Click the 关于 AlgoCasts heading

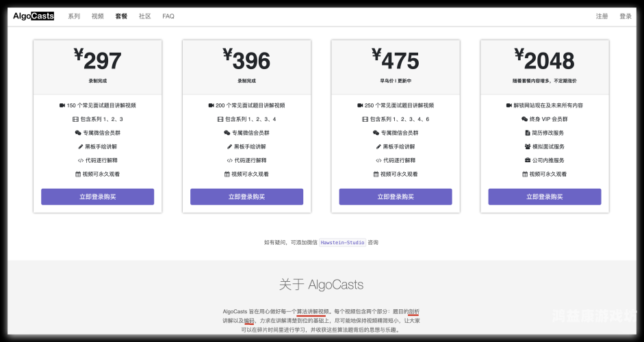(x=321, y=285)
